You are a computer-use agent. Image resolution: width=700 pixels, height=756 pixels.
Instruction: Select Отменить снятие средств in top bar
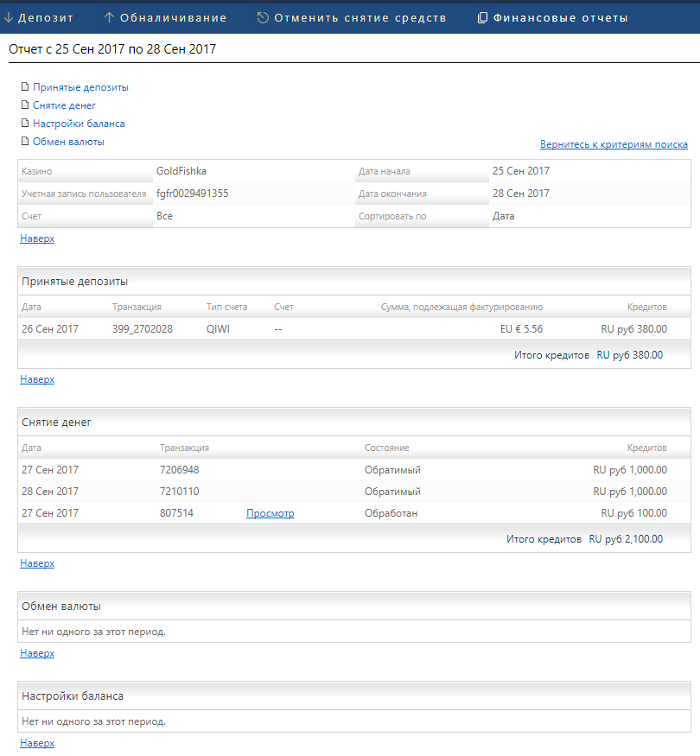click(x=360, y=18)
